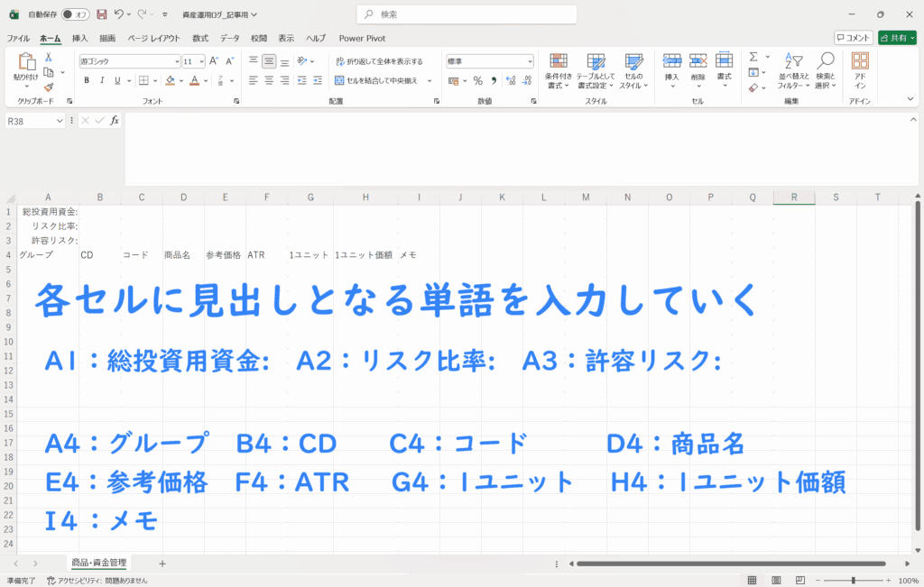This screenshot has width=924, height=587.
Task: Click the AutoSum sigma icon
Action: (x=753, y=57)
